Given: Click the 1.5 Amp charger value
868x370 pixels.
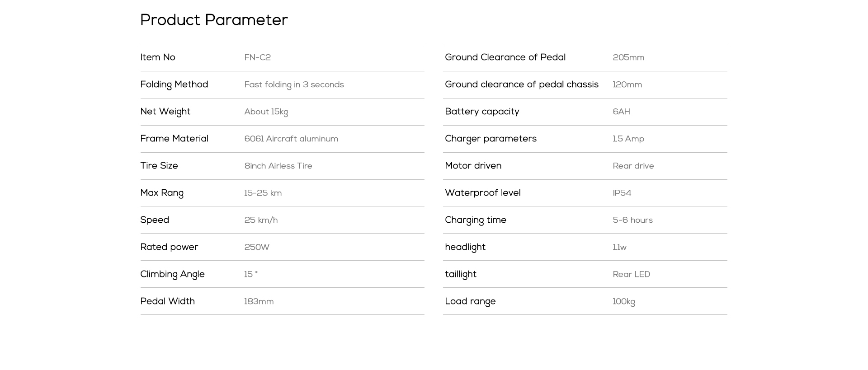Looking at the screenshot, I should [x=628, y=139].
